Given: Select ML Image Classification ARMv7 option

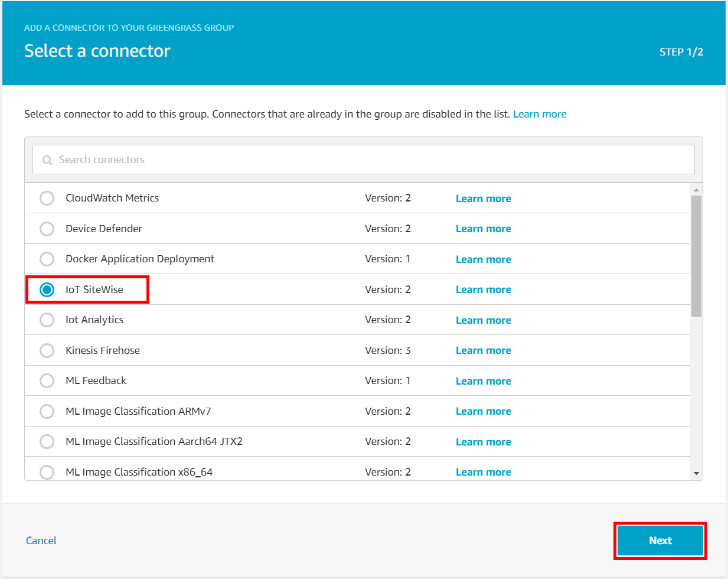Looking at the screenshot, I should pyautogui.click(x=47, y=411).
